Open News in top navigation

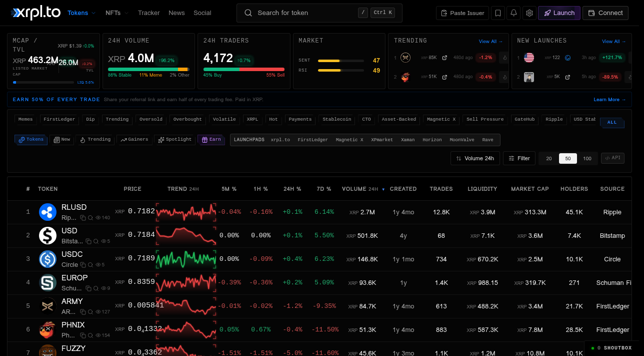click(x=176, y=13)
